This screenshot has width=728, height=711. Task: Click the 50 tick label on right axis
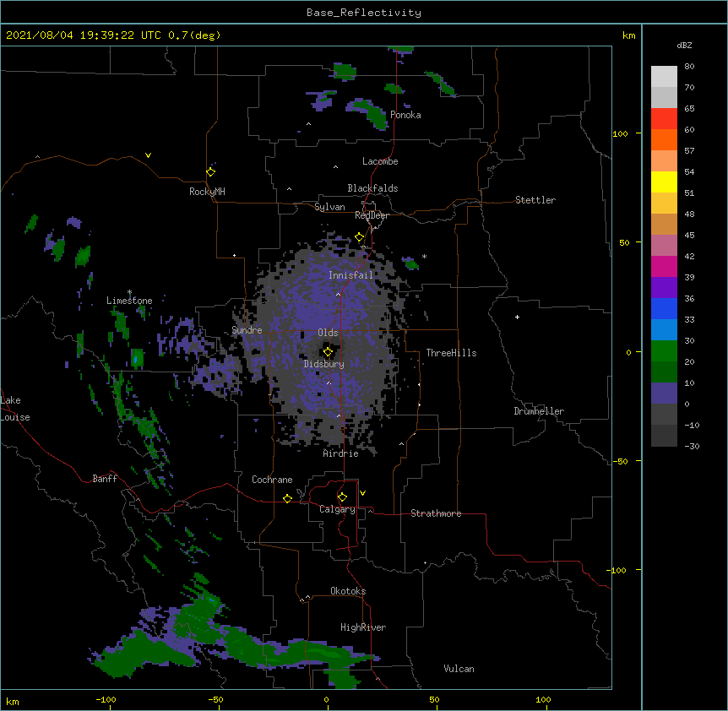[x=624, y=242]
